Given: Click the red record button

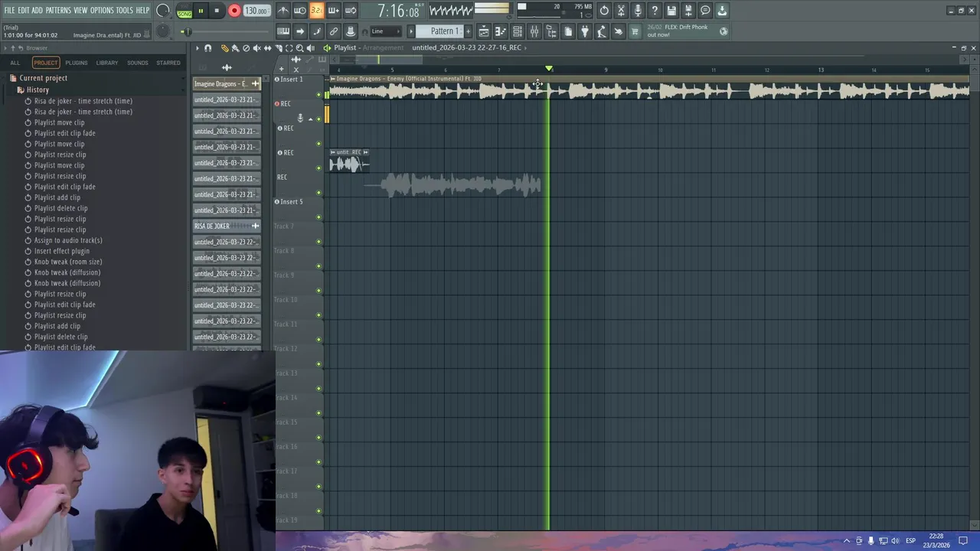Looking at the screenshot, I should click(x=234, y=11).
